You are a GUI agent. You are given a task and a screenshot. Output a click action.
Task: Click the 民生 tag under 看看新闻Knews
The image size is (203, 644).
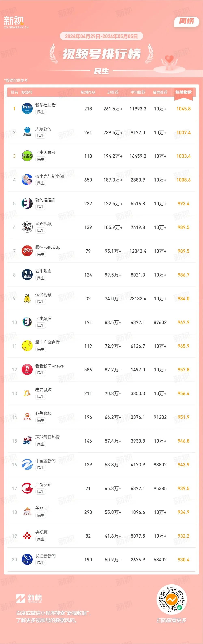[41, 373]
